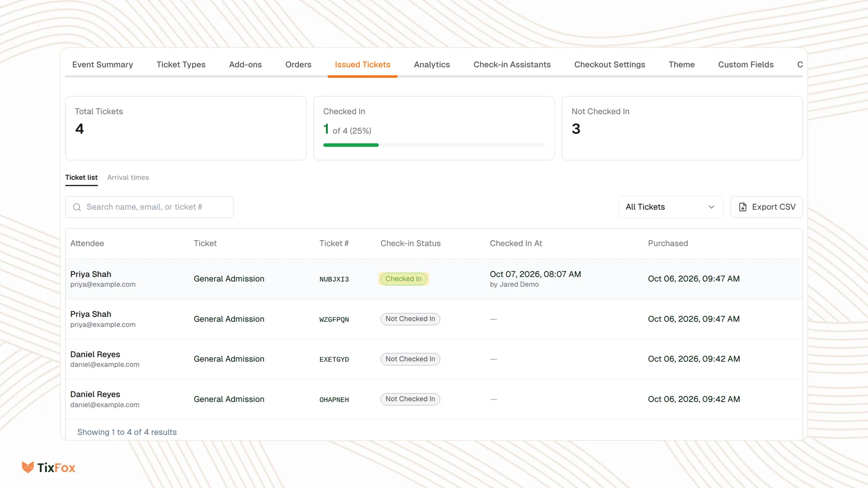The height and width of the screenshot is (488, 868).
Task: Switch to the Ticket Types tab
Action: [x=181, y=65]
